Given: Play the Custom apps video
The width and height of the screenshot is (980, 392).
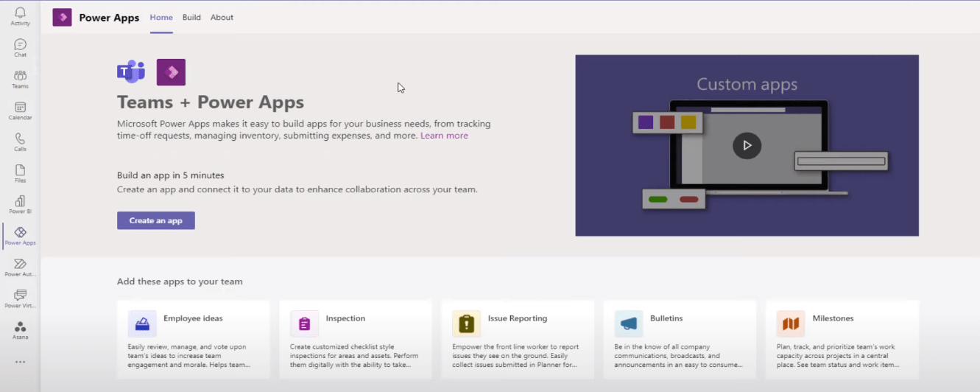Looking at the screenshot, I should pyautogui.click(x=747, y=145).
